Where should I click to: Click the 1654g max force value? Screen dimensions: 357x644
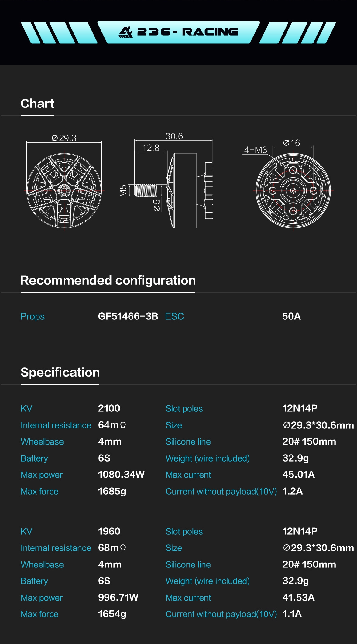(x=112, y=614)
